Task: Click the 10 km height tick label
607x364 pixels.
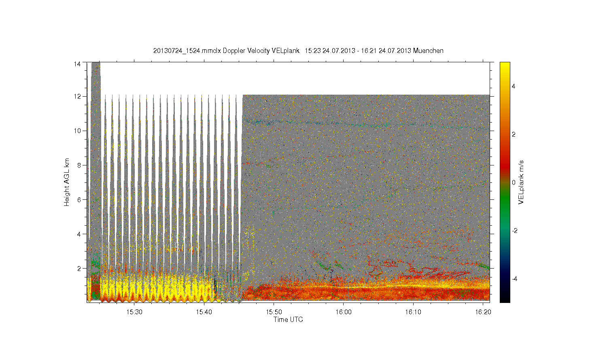Action: 78,131
